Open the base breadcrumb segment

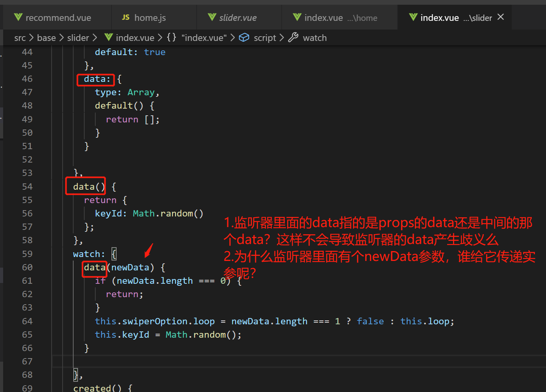pos(46,38)
